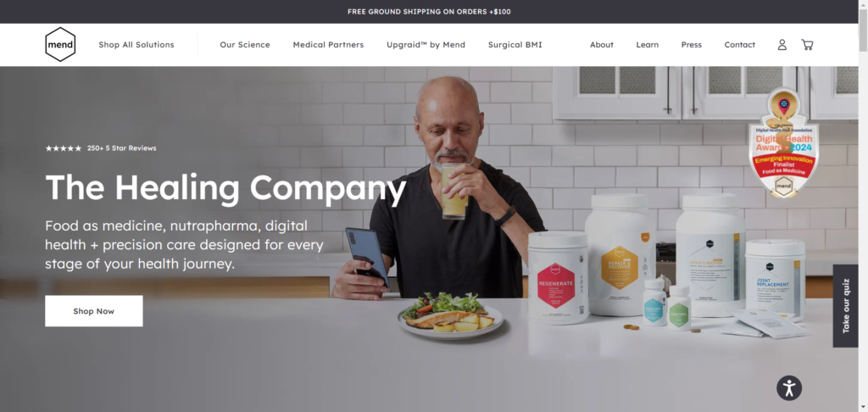Open the Shop All Solutions menu
Viewport: 868px width, 412px height.
pos(136,45)
